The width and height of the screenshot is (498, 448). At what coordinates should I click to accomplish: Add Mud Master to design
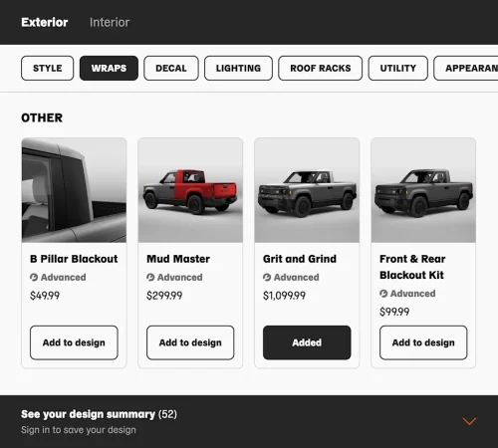pyautogui.click(x=190, y=342)
